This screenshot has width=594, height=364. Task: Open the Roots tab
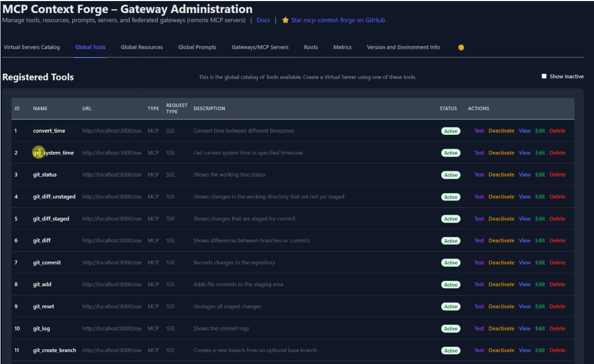pos(311,48)
